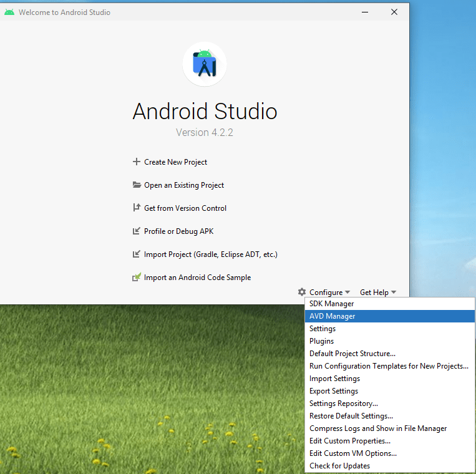476x474 pixels.
Task: Minimize the Welcome to Android Studio window
Action: (x=365, y=12)
